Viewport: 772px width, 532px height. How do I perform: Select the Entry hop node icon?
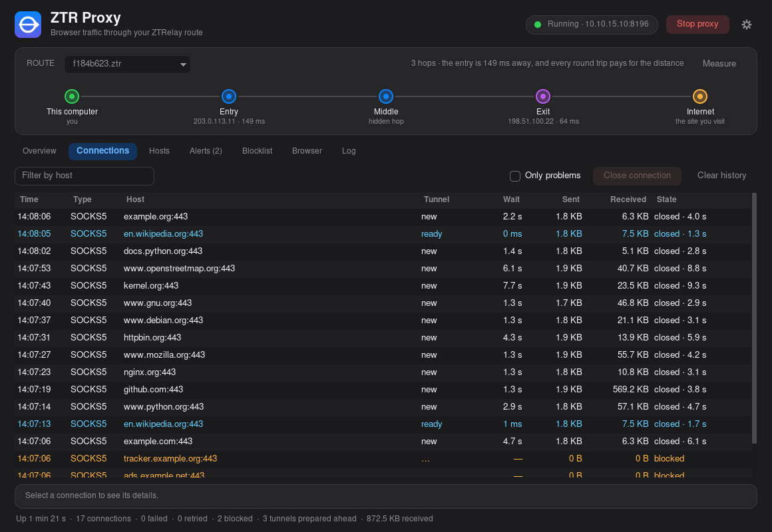pyautogui.click(x=229, y=96)
